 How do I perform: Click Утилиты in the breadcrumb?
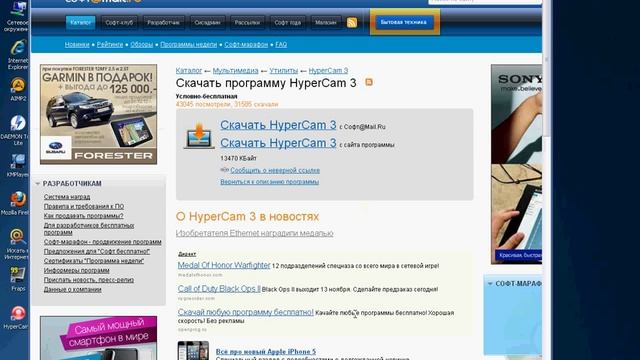(x=284, y=71)
